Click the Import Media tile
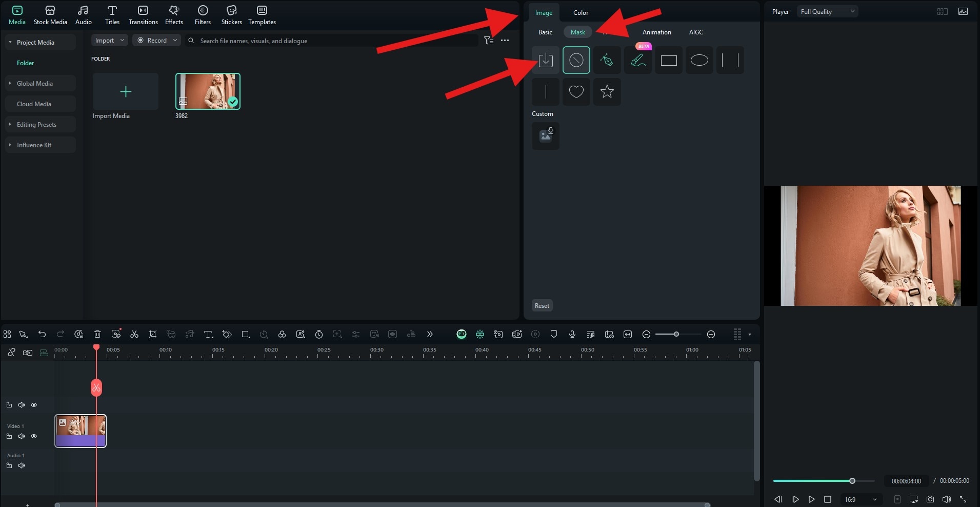 [x=126, y=91]
